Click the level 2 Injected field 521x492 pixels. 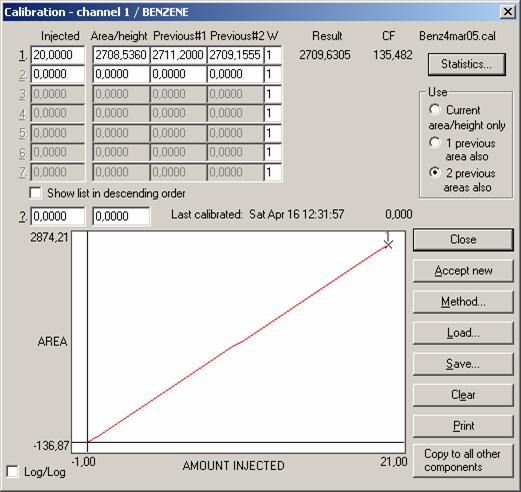(x=58, y=74)
